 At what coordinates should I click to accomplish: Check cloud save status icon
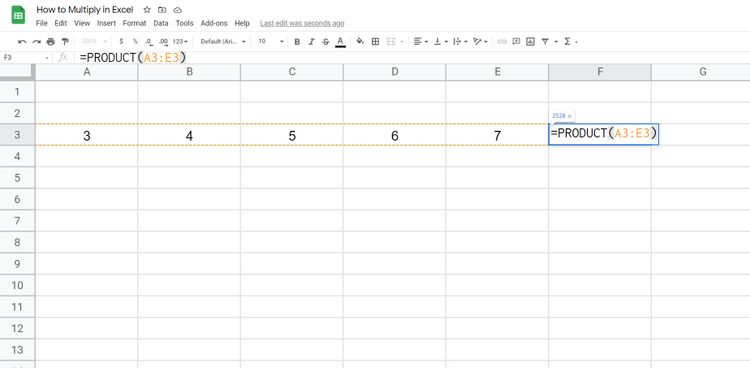(177, 10)
